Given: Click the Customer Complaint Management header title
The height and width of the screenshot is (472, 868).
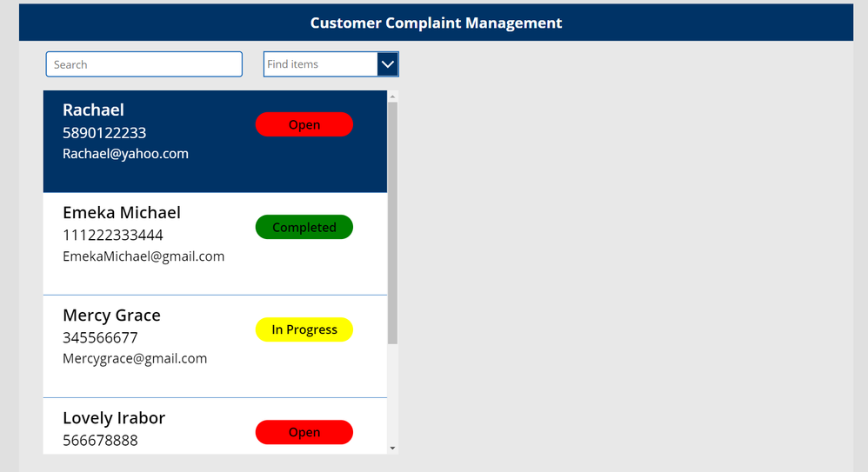Looking at the screenshot, I should point(437,23).
